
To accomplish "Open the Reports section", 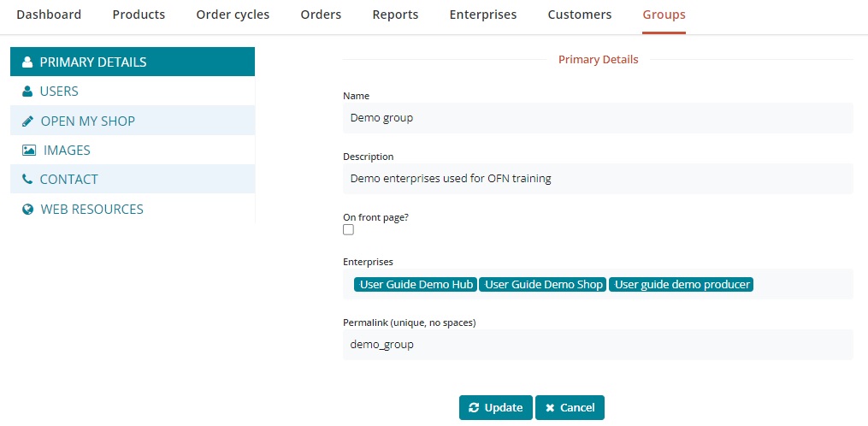I will (395, 15).
